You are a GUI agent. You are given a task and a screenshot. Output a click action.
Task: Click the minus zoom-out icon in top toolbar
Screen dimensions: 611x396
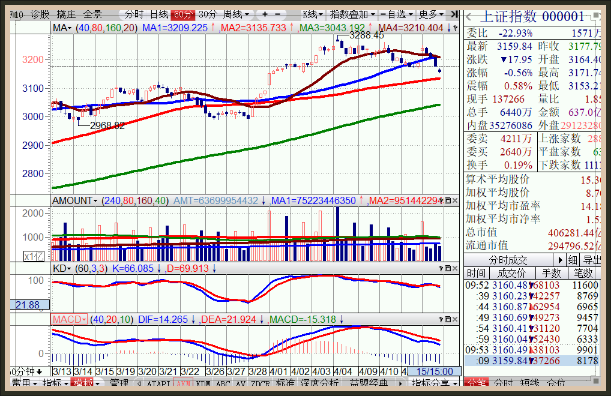277,14
